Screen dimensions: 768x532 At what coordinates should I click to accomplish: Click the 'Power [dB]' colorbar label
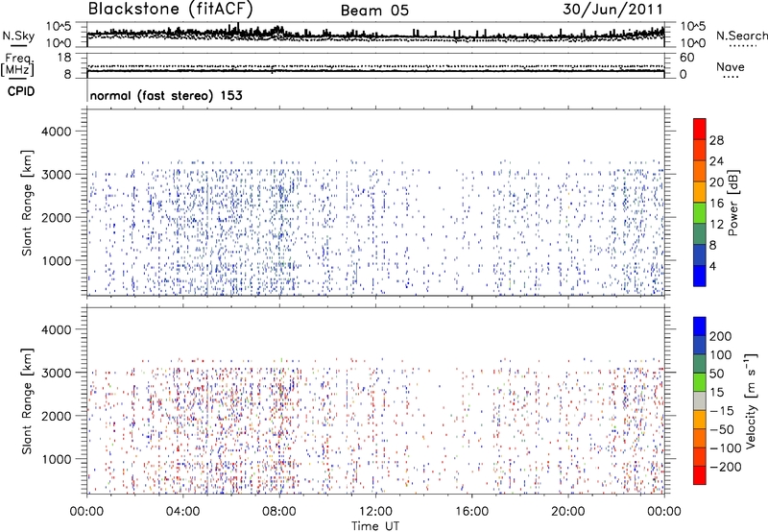pyautogui.click(x=733, y=203)
